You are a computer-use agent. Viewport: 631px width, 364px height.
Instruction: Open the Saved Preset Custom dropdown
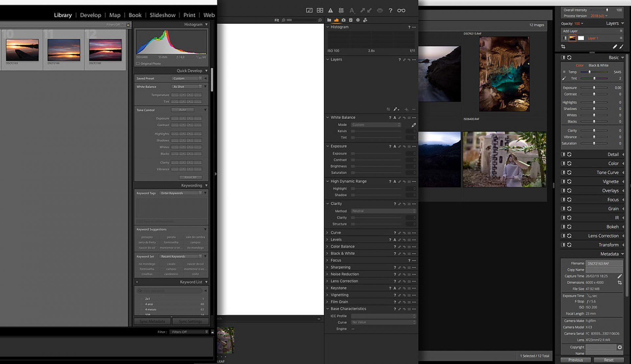[187, 79]
